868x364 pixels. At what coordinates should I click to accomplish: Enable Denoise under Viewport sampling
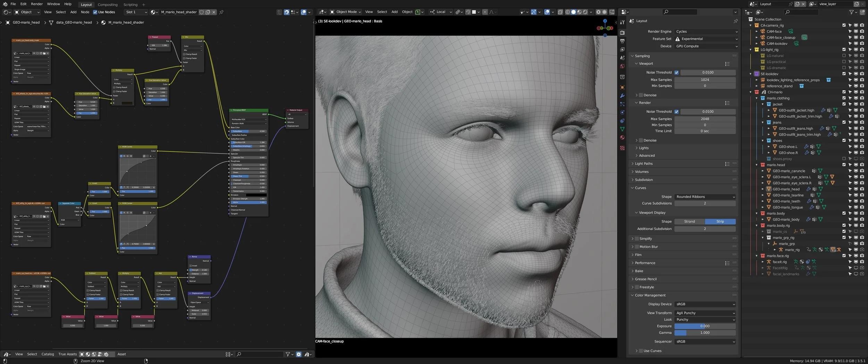pos(641,95)
